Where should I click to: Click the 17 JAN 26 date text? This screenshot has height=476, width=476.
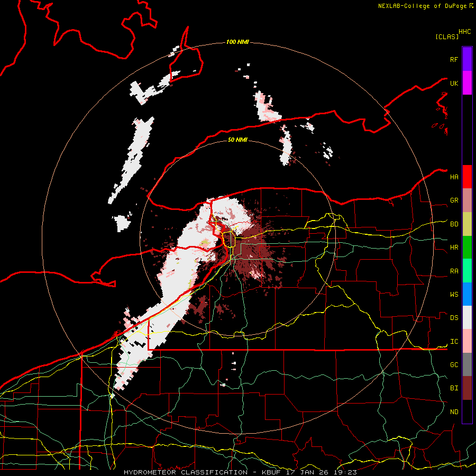point(308,472)
